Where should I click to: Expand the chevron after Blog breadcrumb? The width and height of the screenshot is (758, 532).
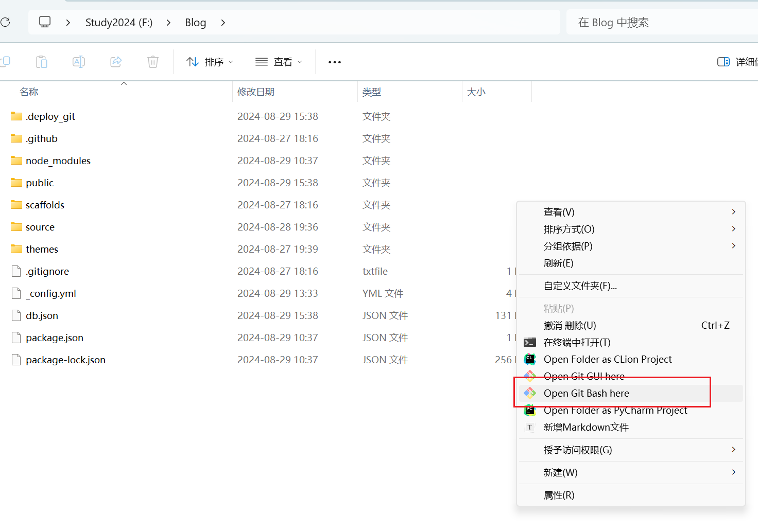pos(223,23)
